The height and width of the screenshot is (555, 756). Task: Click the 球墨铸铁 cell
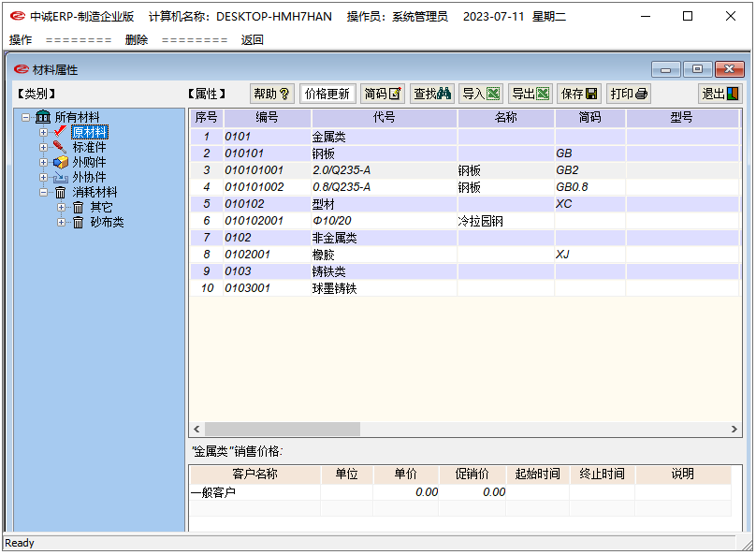pos(385,288)
